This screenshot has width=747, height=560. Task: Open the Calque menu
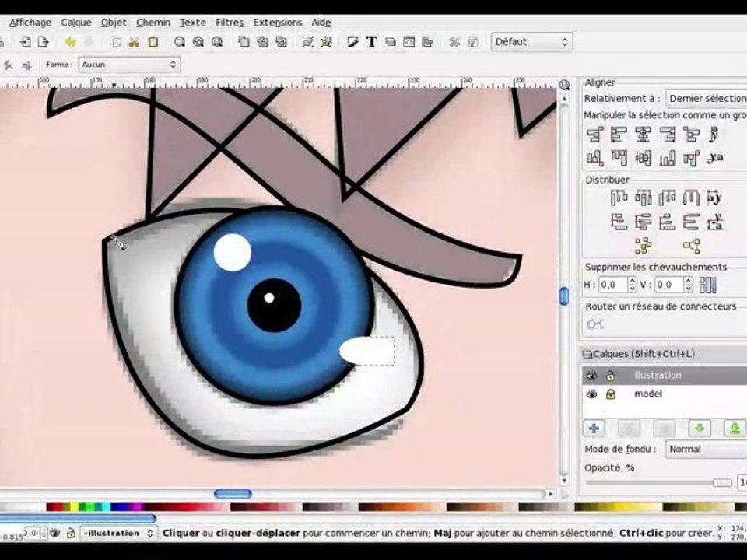pyautogui.click(x=75, y=23)
